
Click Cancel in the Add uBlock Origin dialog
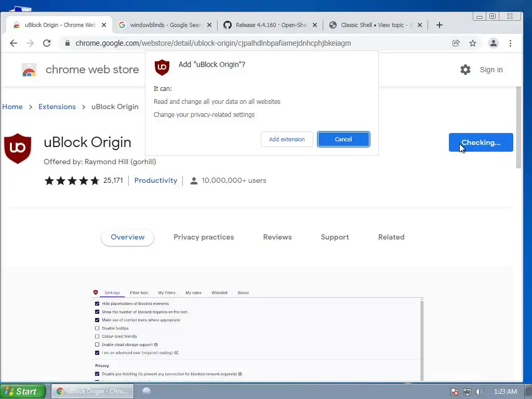pyautogui.click(x=343, y=139)
